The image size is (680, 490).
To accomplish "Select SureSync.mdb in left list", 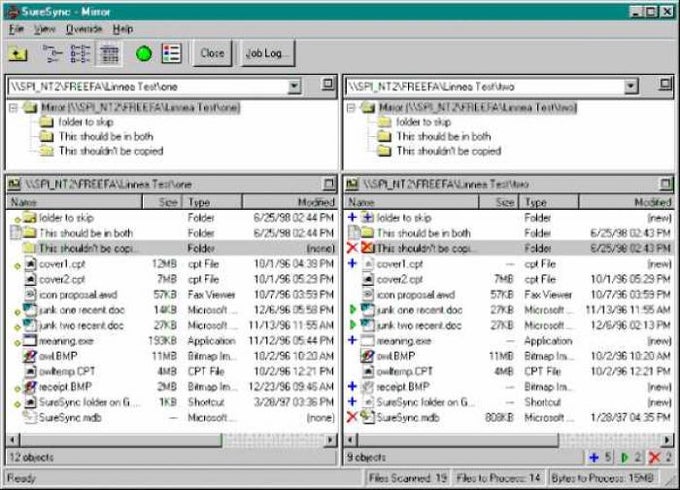I will (x=70, y=418).
